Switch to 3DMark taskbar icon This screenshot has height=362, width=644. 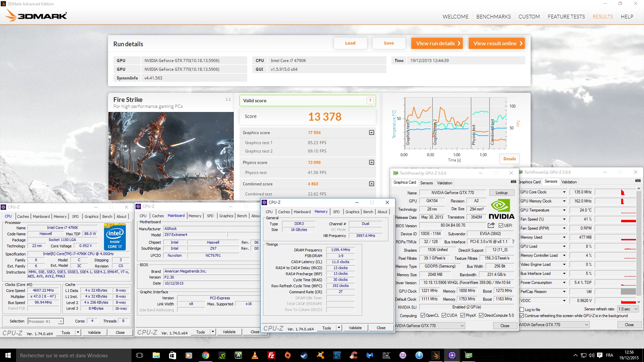pyautogui.click(x=435, y=355)
